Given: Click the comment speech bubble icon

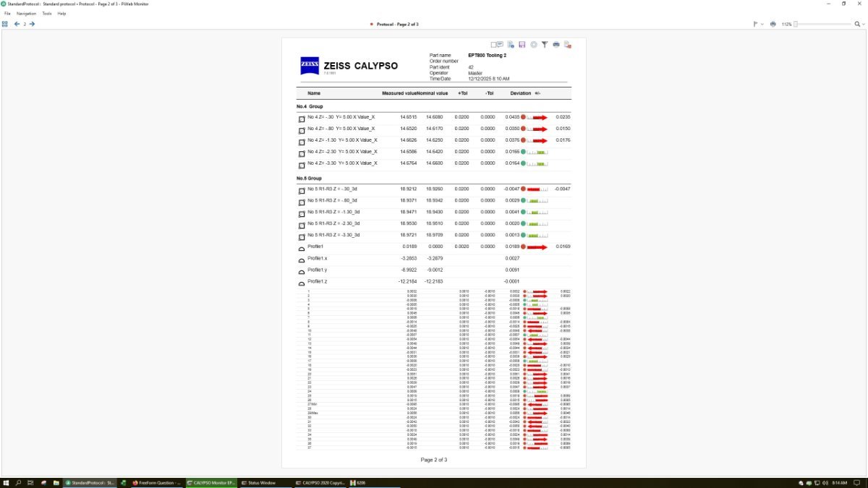Looking at the screenshot, I should [x=500, y=45].
